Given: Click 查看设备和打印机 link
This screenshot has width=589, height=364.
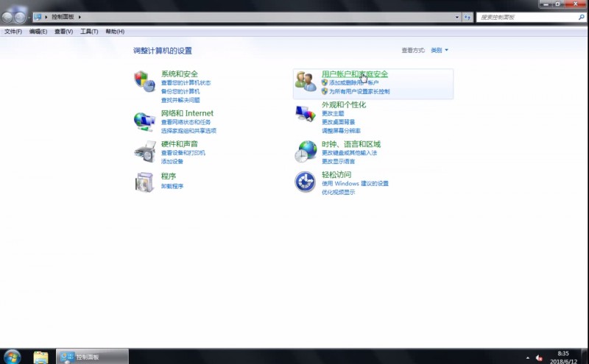Looking at the screenshot, I should click(183, 153).
